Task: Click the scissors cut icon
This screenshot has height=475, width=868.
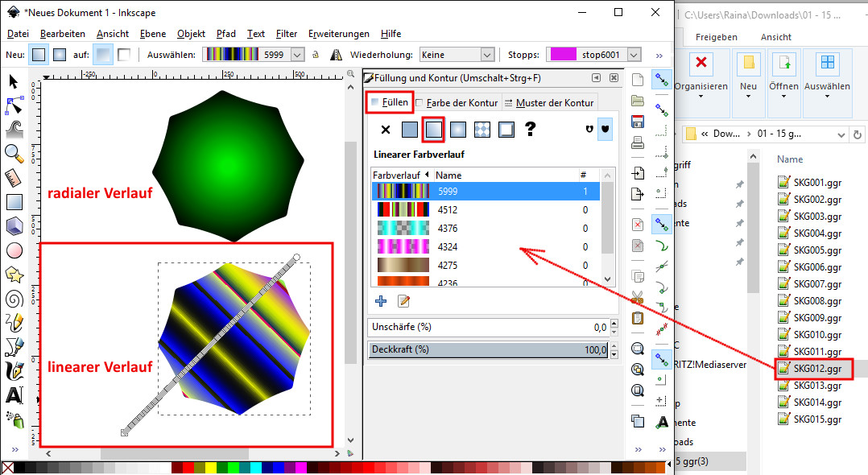Action: click(638, 297)
